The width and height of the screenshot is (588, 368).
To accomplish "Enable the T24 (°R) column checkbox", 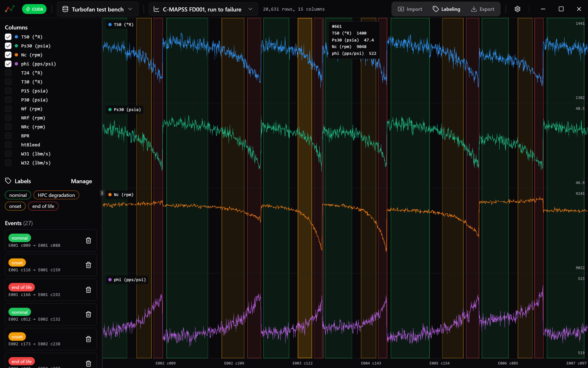I will coord(8,73).
